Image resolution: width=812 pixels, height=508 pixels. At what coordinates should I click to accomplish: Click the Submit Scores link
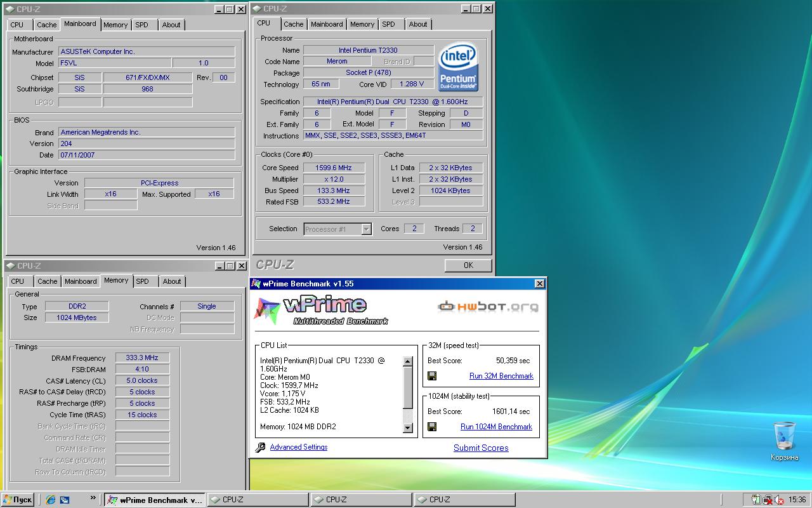(x=481, y=448)
